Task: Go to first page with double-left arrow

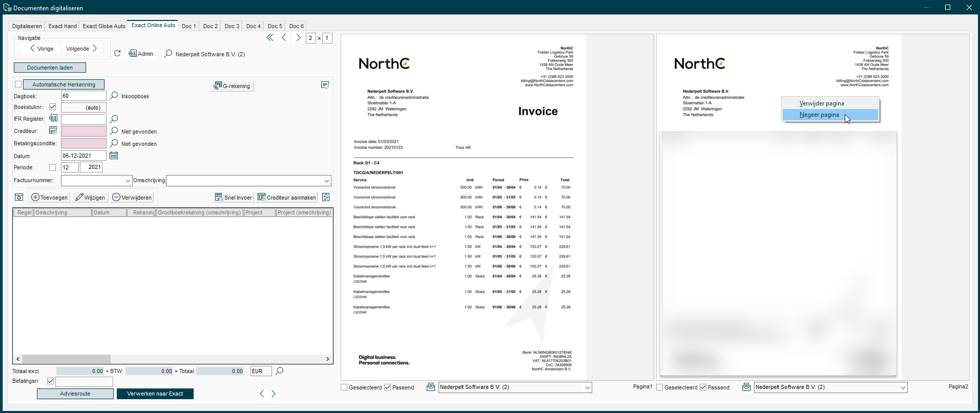Action: click(x=270, y=37)
